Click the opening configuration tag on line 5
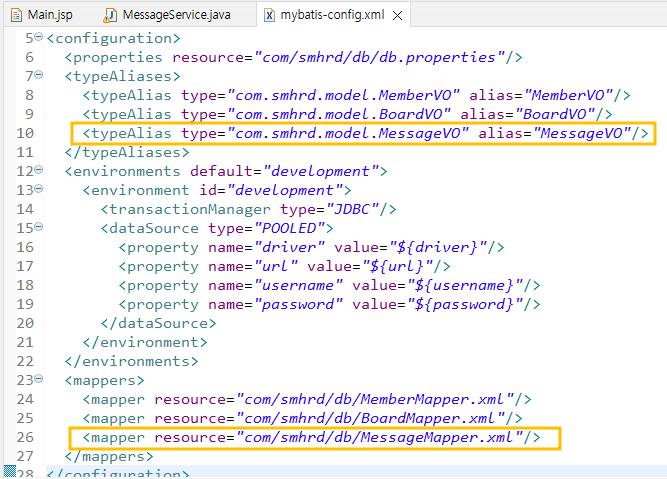This screenshot has width=667, height=479. point(114,38)
